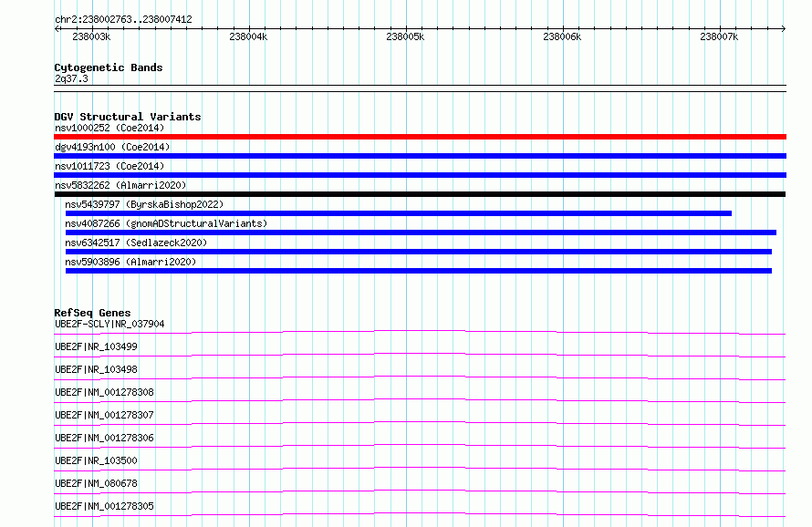Click the UBE2F|NR_103499 transcript label
This screenshot has height=527, width=812.
pyautogui.click(x=96, y=346)
